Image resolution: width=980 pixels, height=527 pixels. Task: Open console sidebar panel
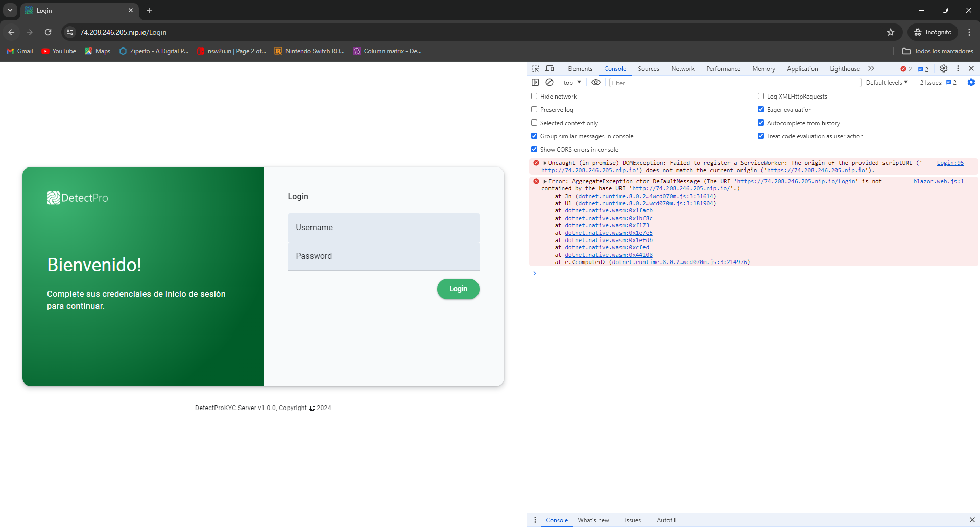(535, 82)
